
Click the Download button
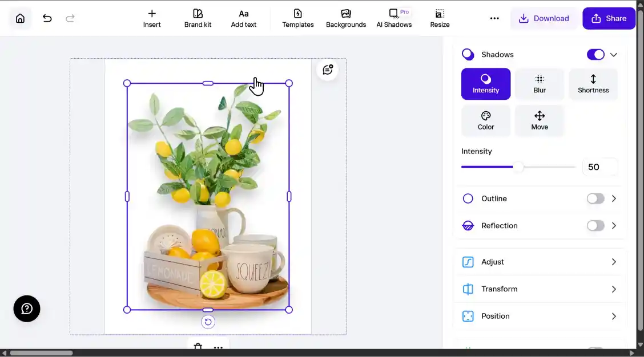coord(544,18)
